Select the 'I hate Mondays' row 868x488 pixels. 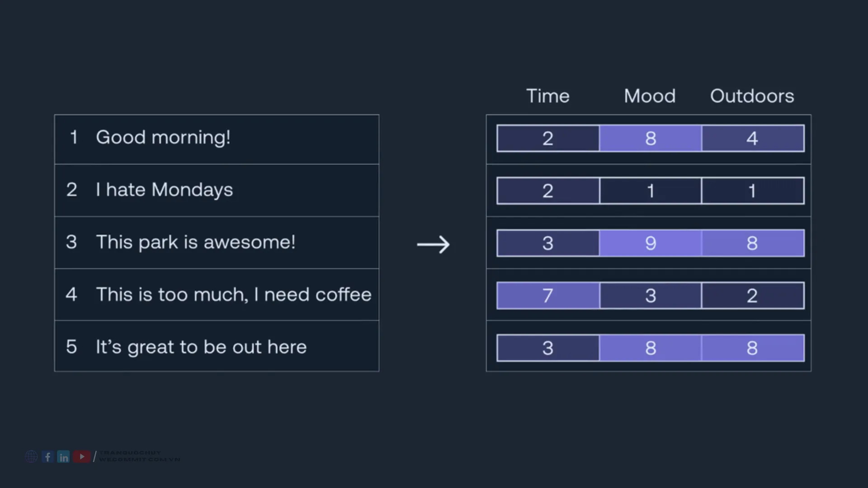click(217, 190)
